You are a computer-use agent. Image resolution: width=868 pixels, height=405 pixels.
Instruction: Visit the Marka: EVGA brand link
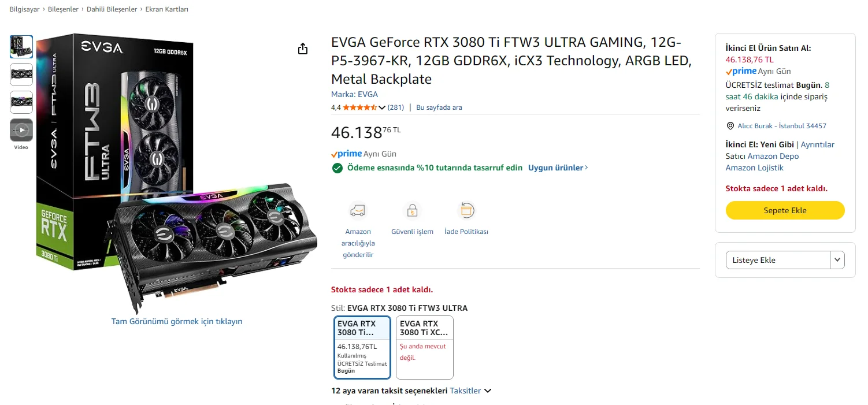pyautogui.click(x=354, y=94)
